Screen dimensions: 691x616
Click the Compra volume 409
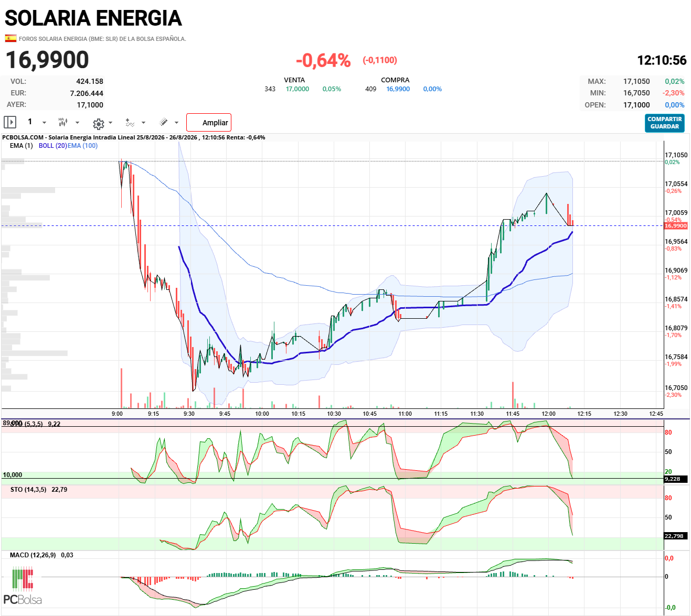coord(371,89)
